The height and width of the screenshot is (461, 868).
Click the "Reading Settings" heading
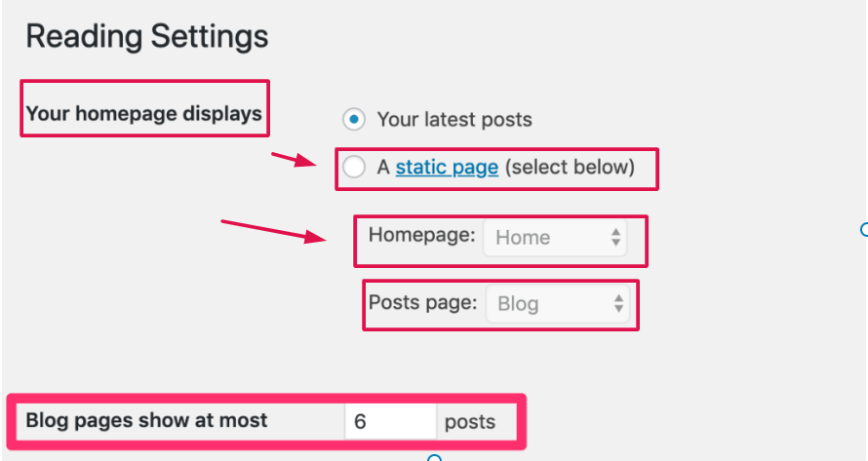tap(146, 37)
